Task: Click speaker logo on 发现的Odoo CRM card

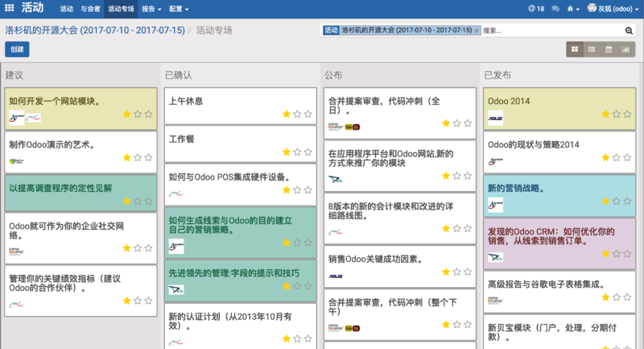Action: [495, 257]
